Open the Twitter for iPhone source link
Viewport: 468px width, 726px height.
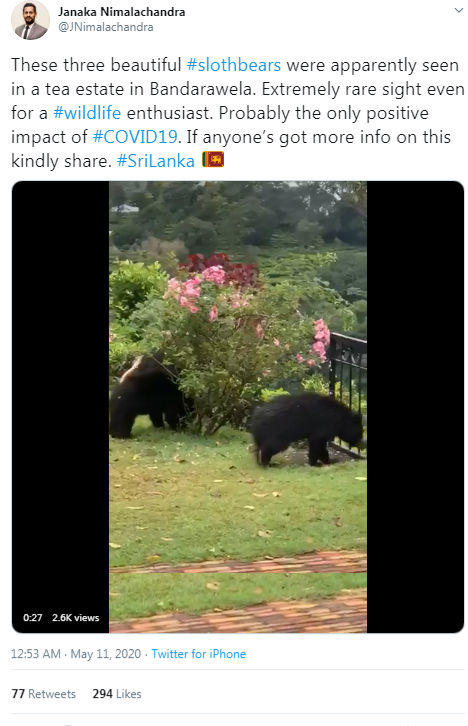point(199,654)
